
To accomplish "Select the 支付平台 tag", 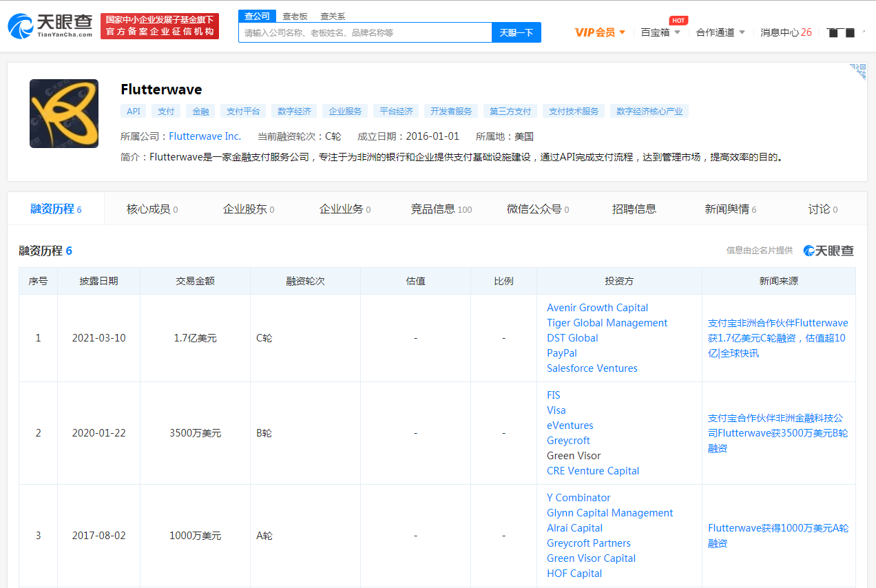I will click(243, 111).
